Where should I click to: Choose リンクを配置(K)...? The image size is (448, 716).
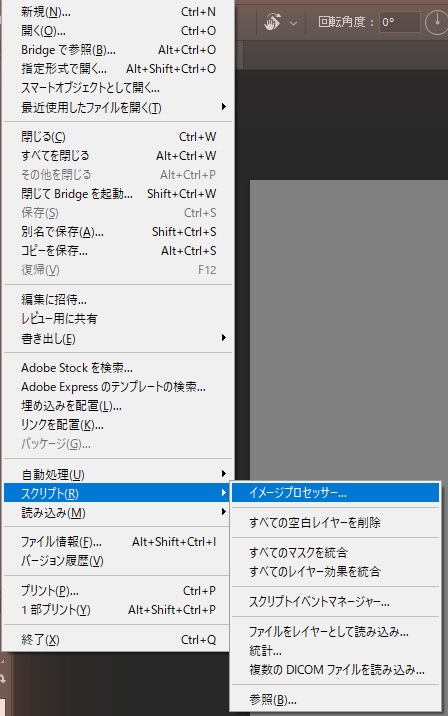118,425
